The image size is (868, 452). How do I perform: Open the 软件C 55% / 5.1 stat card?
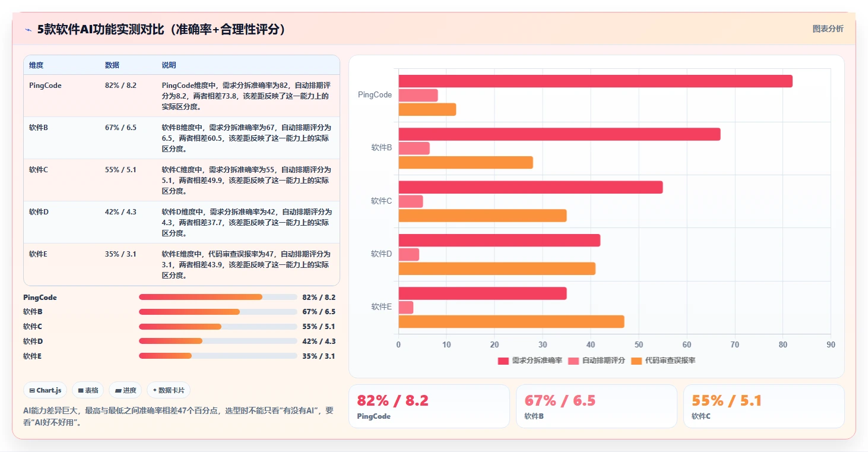coord(764,406)
